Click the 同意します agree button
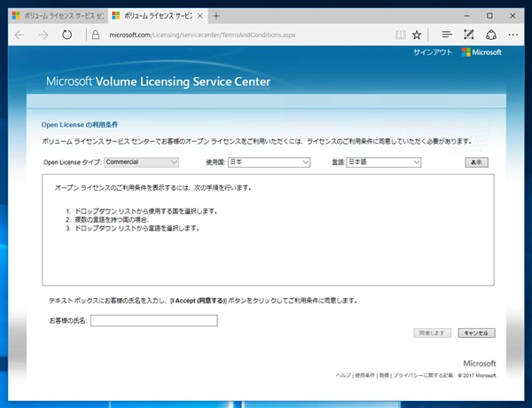The width and height of the screenshot is (532, 408). [433, 333]
